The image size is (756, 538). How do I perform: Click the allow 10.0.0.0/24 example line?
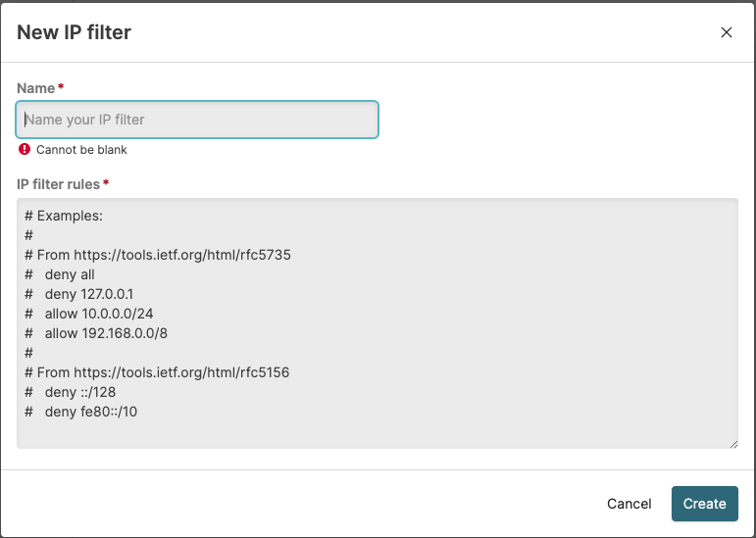click(98, 314)
